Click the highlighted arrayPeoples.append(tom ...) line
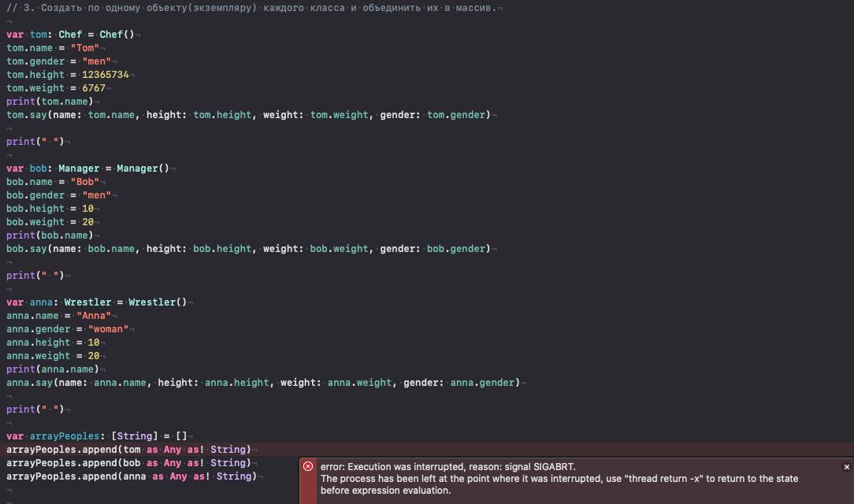Image resolution: width=854 pixels, height=504 pixels. [128, 450]
